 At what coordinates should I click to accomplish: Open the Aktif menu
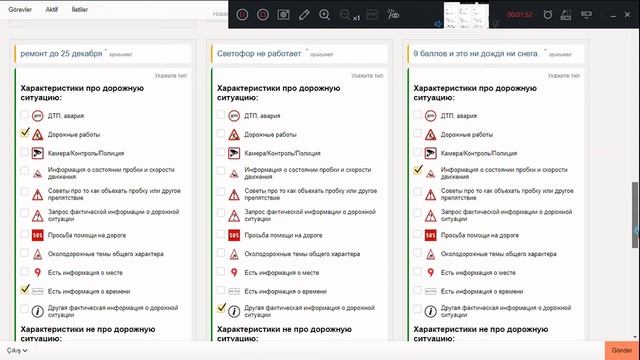point(51,9)
